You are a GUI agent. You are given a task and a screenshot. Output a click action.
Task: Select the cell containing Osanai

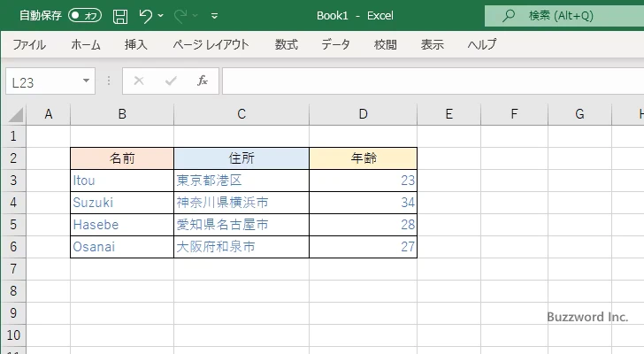pyautogui.click(x=122, y=247)
